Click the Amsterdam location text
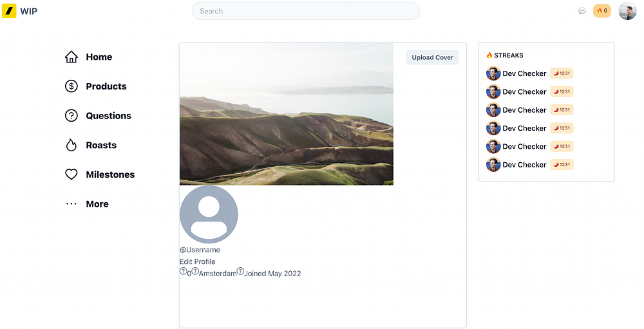 coord(218,274)
